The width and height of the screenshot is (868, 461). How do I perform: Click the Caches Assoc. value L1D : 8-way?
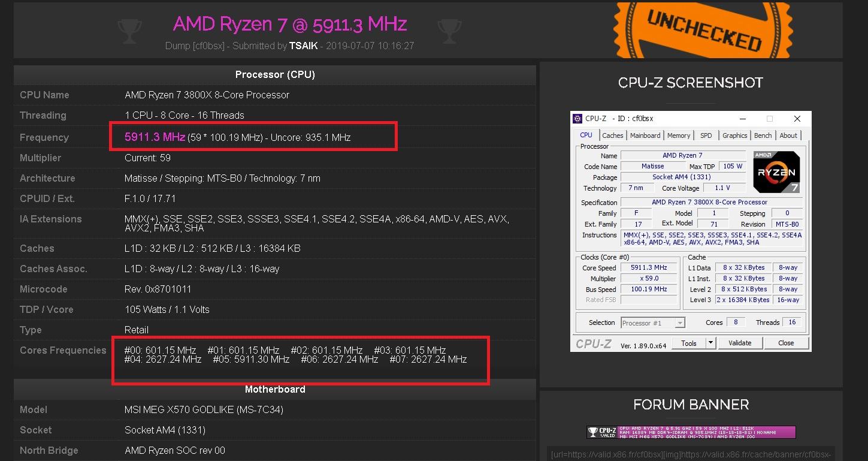(202, 269)
